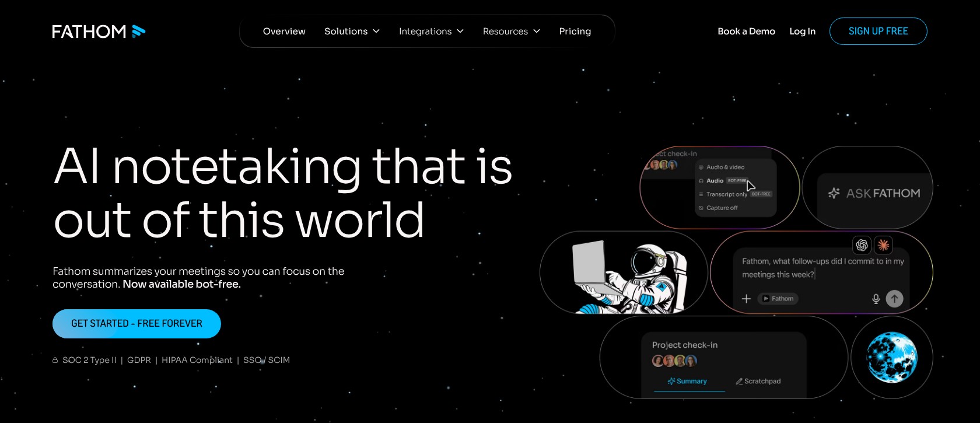Switch to the Scratchpad tab

pos(758,382)
